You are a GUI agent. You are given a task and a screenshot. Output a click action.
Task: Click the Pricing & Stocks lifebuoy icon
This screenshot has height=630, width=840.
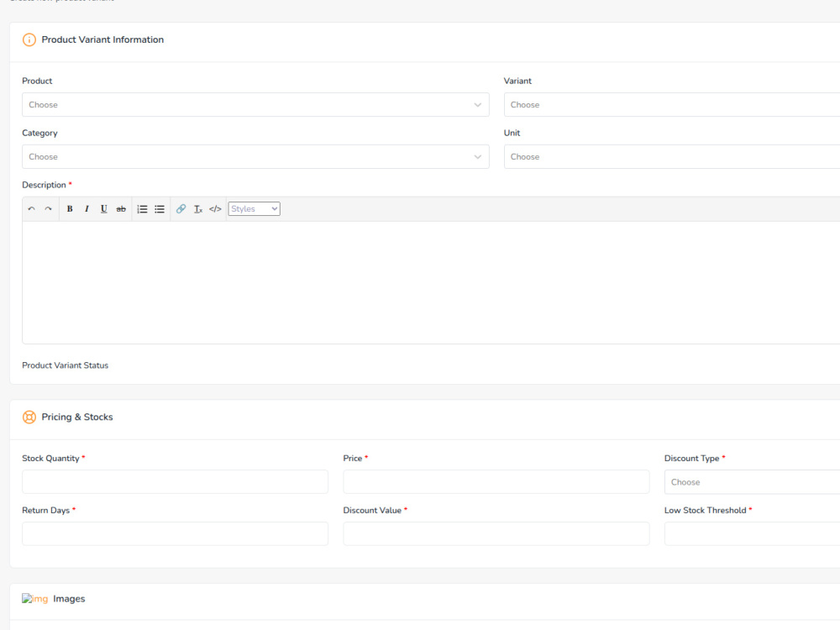(x=29, y=417)
